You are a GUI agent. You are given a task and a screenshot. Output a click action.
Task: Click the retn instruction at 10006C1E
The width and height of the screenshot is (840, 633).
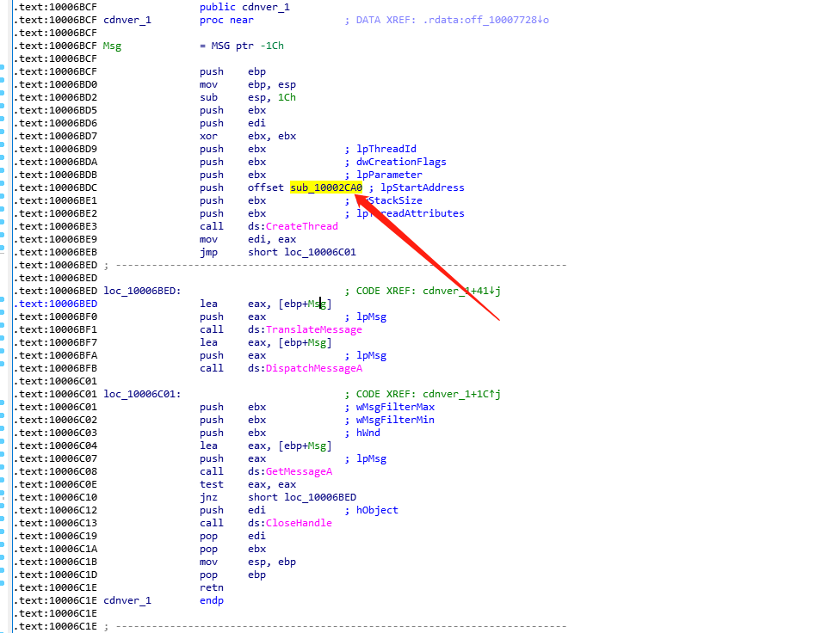point(212,587)
